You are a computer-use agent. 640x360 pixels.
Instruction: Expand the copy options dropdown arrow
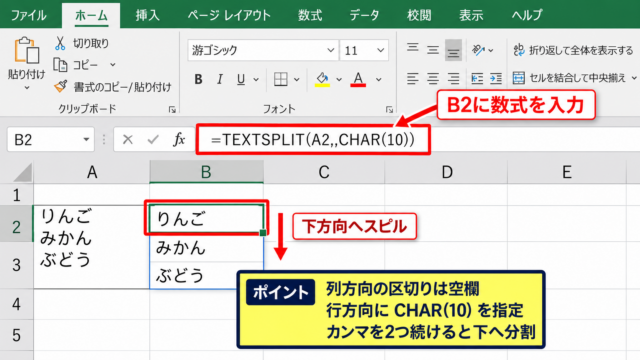(x=113, y=64)
